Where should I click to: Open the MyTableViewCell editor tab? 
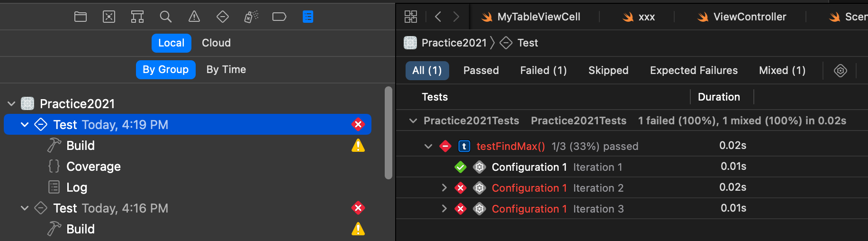[x=531, y=17]
